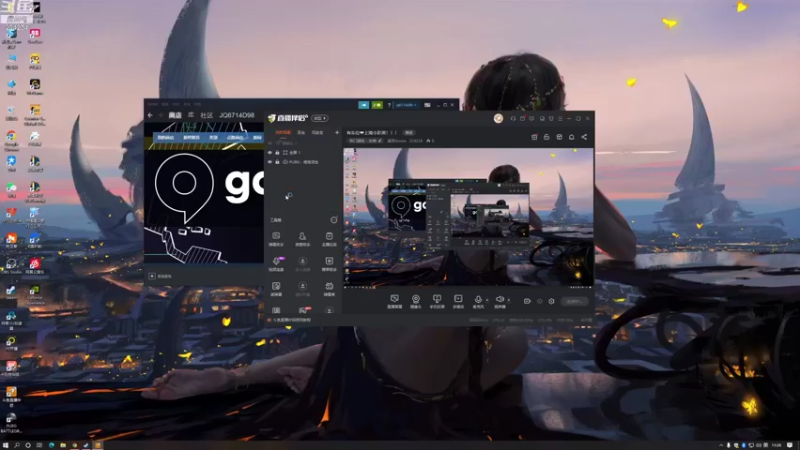The height and width of the screenshot is (450, 800).
Task: Click the stream title text
Action: (371, 133)
